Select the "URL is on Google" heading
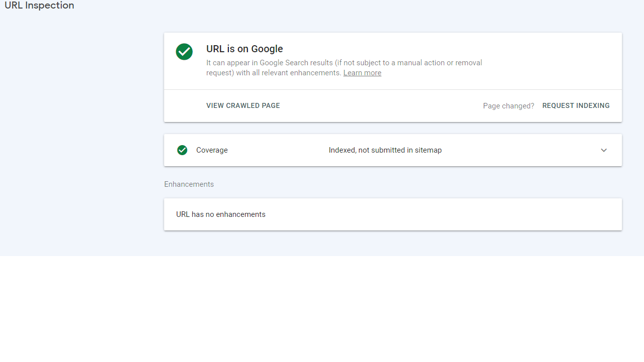Image resolution: width=644 pixels, height=362 pixels. coord(244,49)
